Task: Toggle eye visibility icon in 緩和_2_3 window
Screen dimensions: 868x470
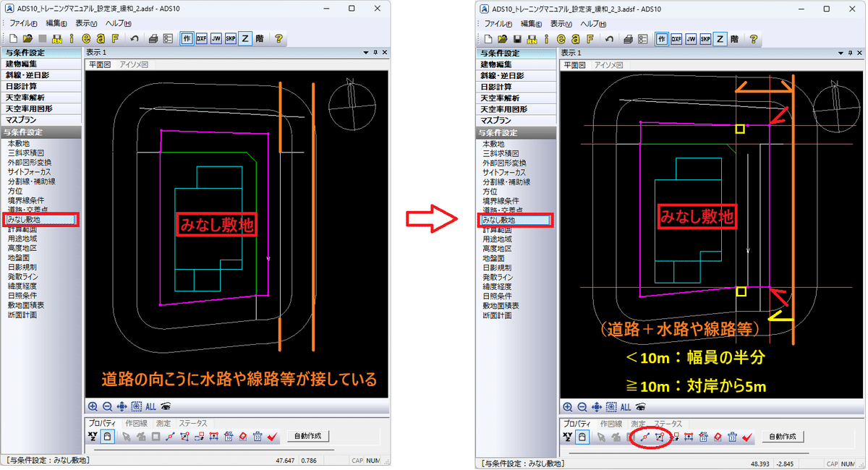Action: (x=641, y=407)
